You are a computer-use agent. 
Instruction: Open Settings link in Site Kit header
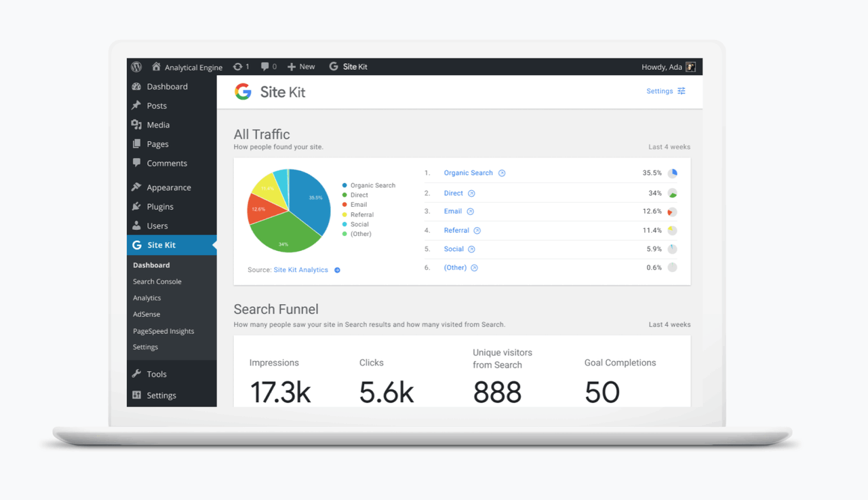tap(659, 91)
